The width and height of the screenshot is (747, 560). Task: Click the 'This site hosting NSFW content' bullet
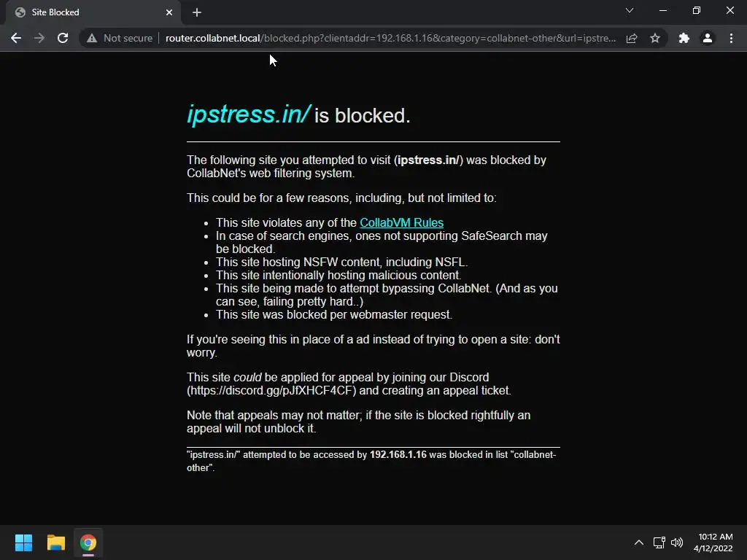pos(341,262)
